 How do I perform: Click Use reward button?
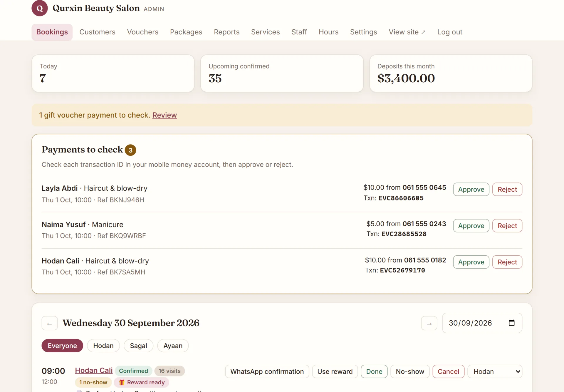pyautogui.click(x=335, y=372)
